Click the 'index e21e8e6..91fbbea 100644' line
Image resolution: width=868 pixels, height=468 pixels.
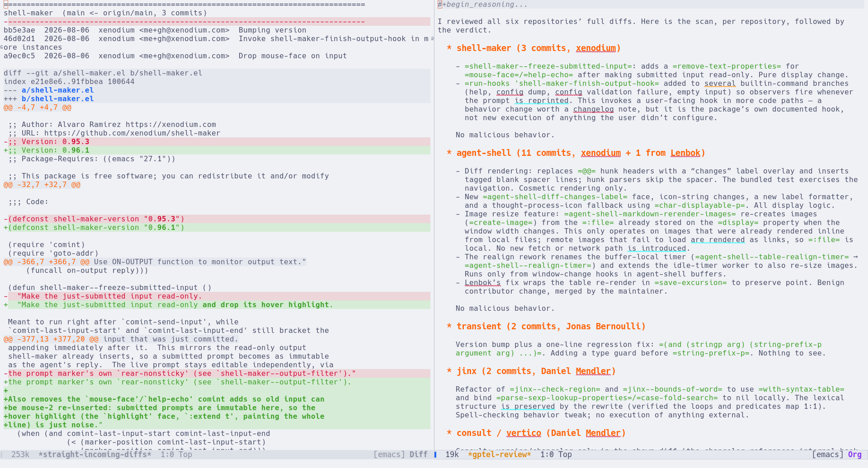coord(217,82)
